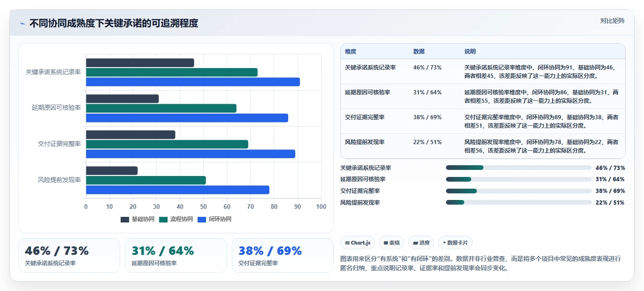Click the 交付证据完整率 progress bar
The image size is (644, 291).
519,191
